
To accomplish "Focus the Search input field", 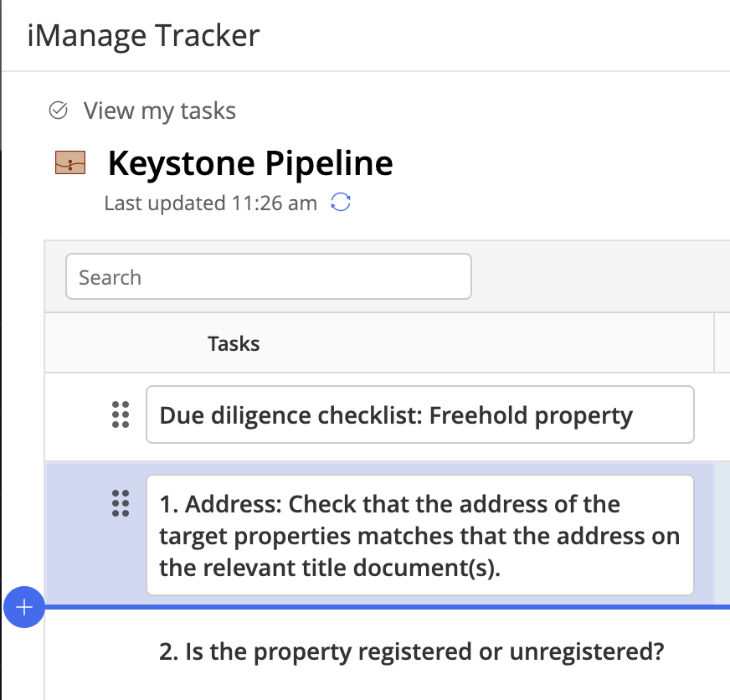I will (x=268, y=277).
